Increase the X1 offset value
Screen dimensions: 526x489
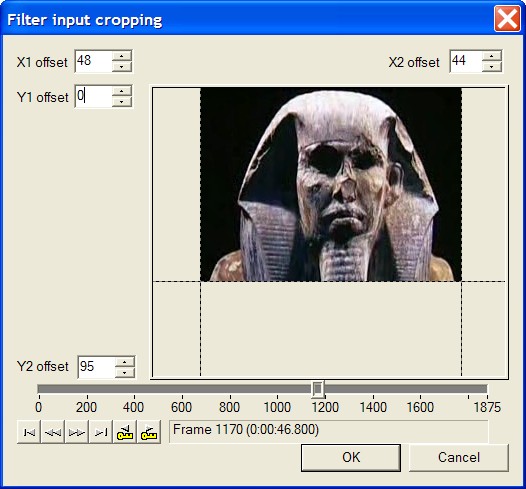point(121,56)
